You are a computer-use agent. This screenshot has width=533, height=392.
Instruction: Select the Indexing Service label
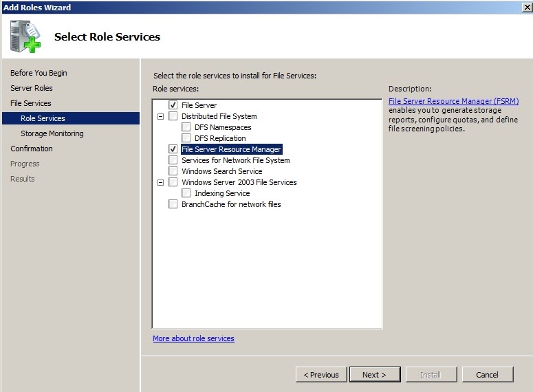coord(222,193)
